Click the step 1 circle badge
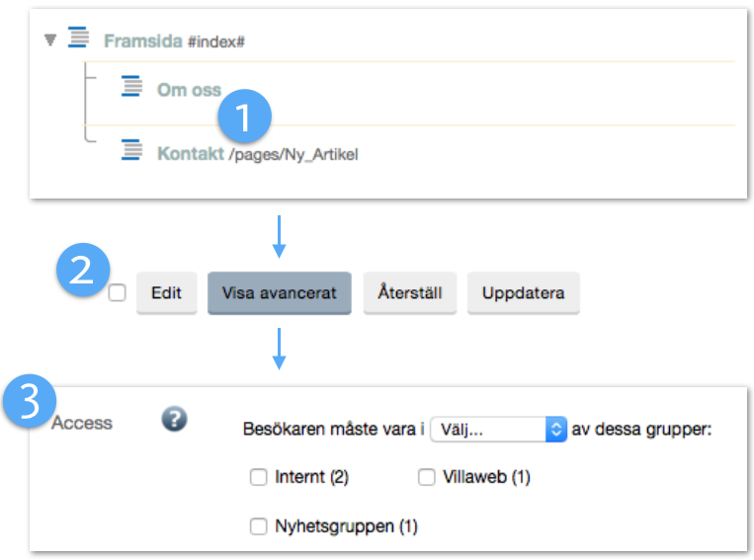754x560 pixels. coord(246,117)
